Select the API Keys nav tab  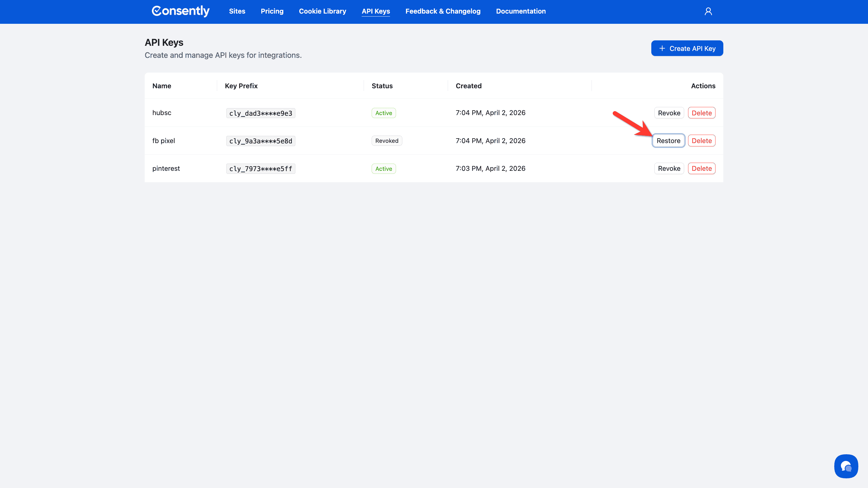(x=375, y=11)
